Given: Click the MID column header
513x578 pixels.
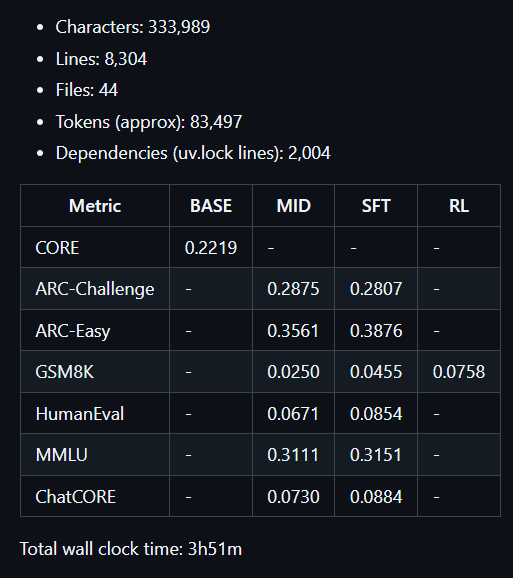Looking at the screenshot, I should coord(294,206).
